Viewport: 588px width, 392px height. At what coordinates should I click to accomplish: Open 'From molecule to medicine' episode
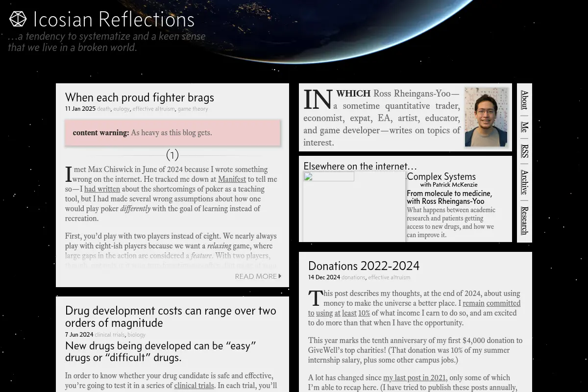449,197
